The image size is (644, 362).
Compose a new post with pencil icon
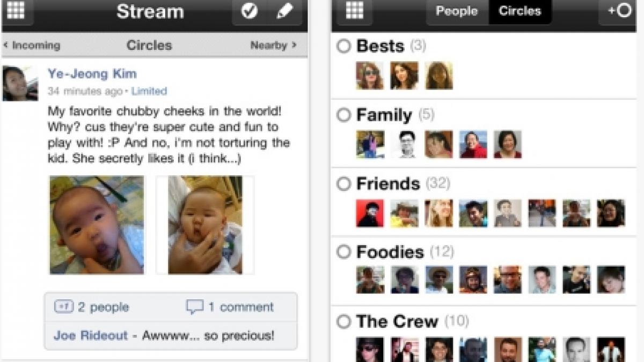284,11
